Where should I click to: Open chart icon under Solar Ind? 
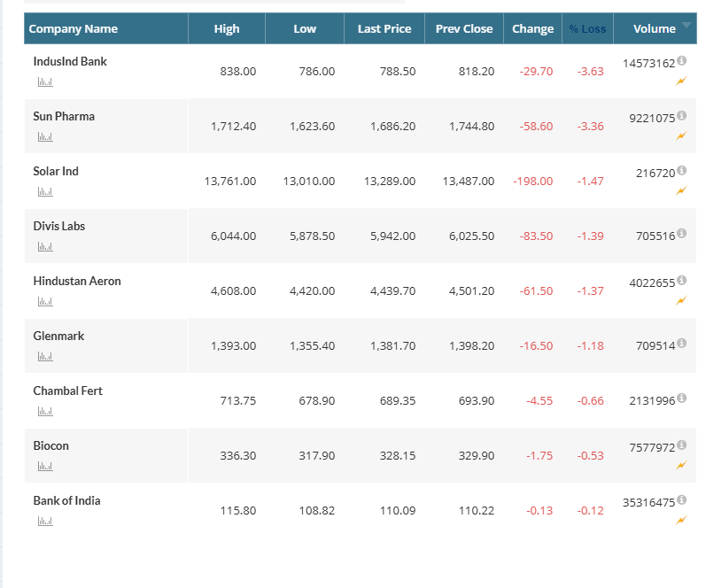click(45, 192)
